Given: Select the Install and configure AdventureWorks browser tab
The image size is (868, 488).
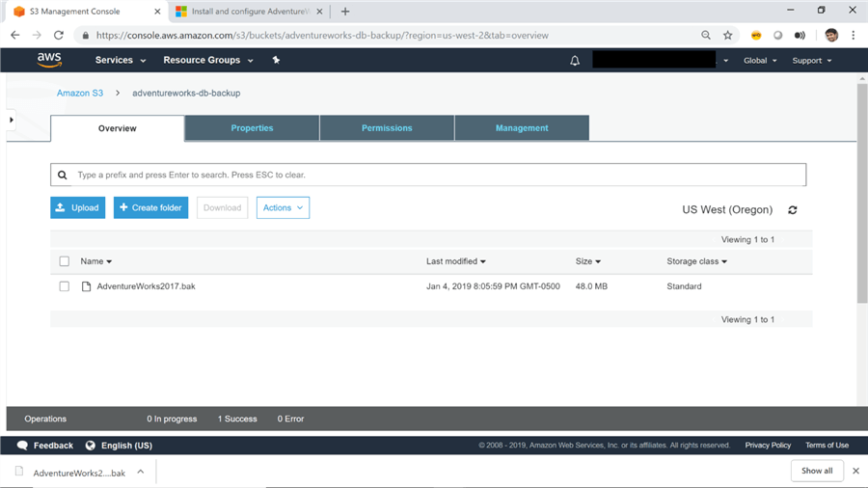Looking at the screenshot, I should pos(249,11).
